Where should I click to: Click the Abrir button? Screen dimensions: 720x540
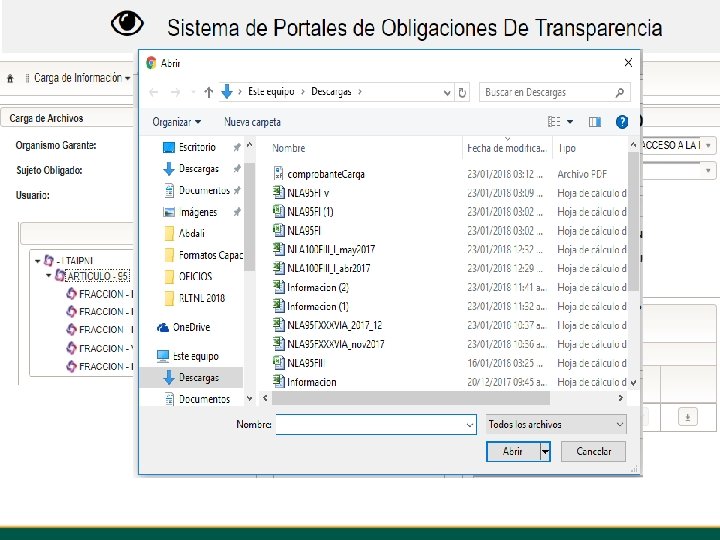(x=513, y=451)
